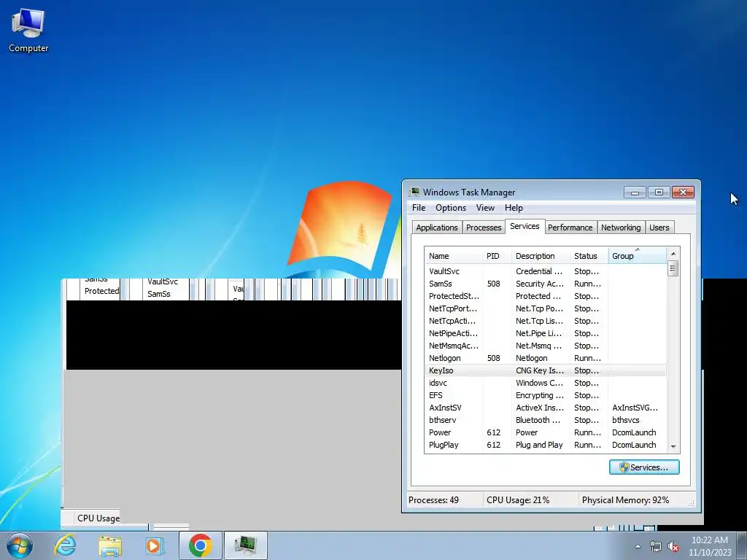This screenshot has width=747, height=560.
Task: Select the Power service row
Action: (x=546, y=432)
